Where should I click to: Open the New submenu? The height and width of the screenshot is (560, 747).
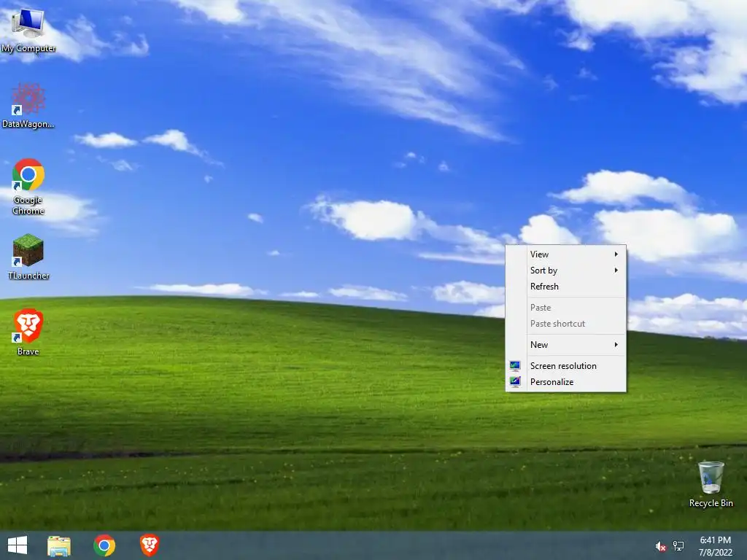click(x=566, y=345)
